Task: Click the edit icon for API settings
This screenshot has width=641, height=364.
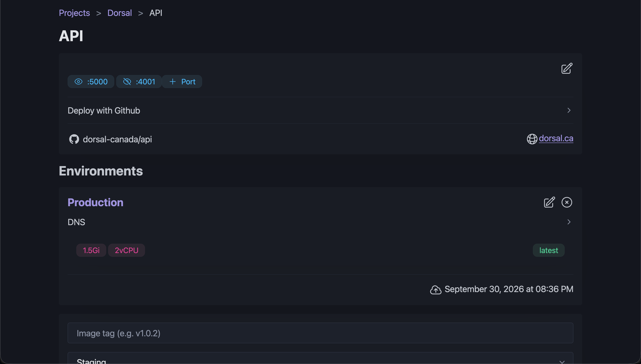Action: [x=566, y=68]
